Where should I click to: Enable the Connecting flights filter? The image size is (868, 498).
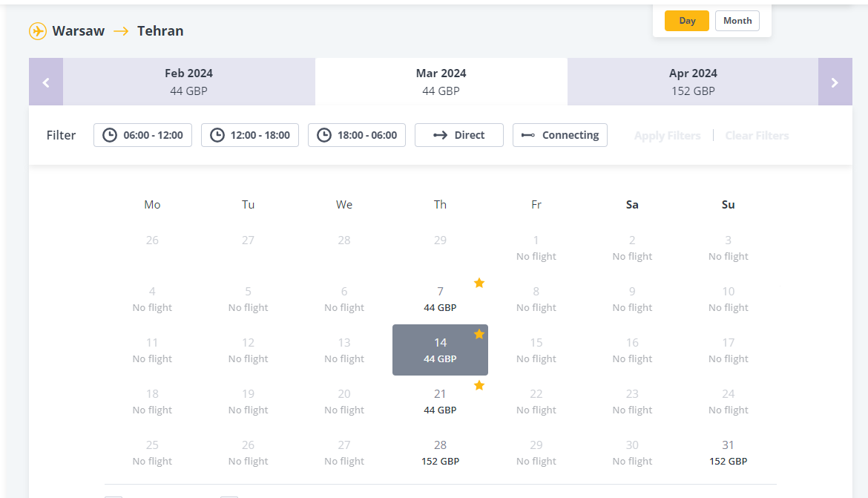pyautogui.click(x=559, y=135)
